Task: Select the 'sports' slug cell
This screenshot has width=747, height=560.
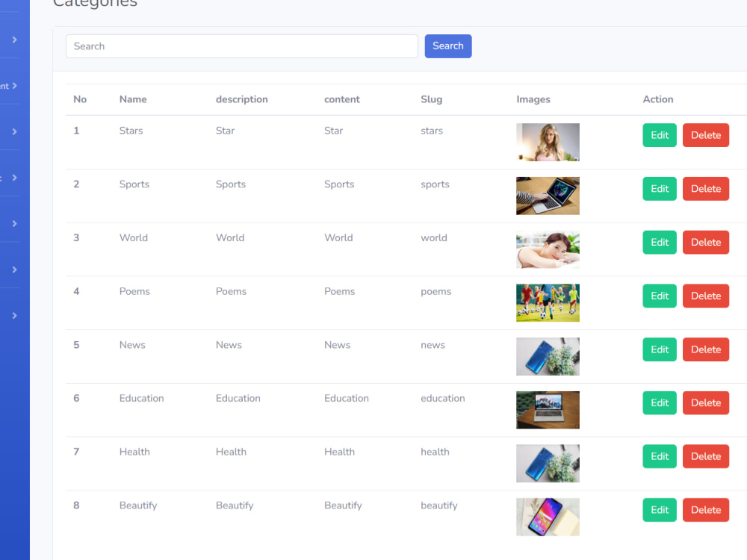Action: [435, 184]
